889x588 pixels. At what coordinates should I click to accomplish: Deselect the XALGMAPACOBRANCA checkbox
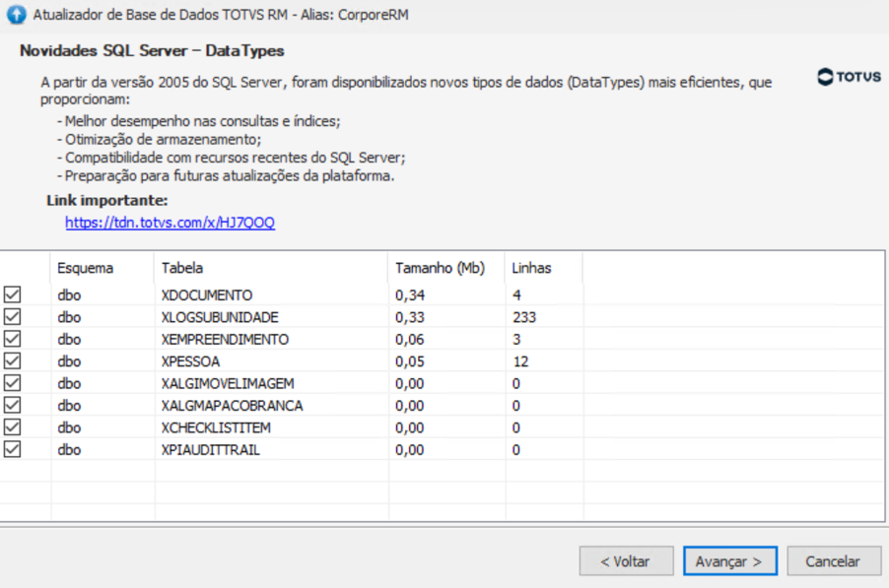point(12,405)
